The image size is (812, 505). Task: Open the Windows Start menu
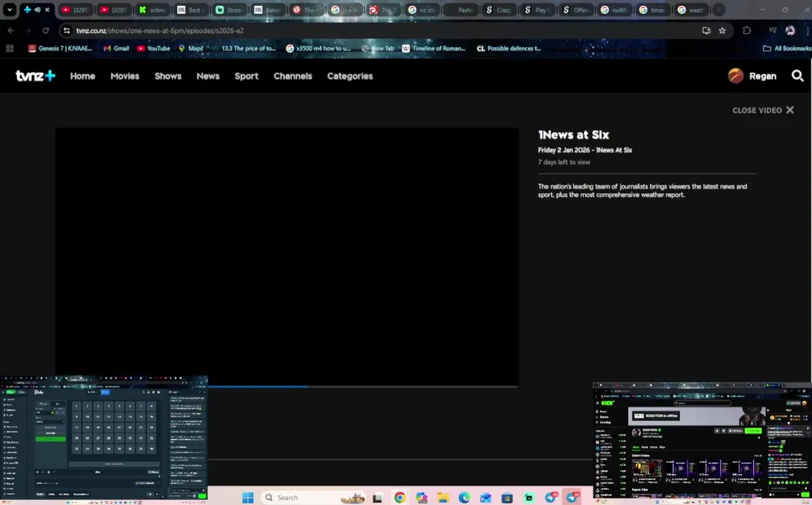pyautogui.click(x=248, y=498)
